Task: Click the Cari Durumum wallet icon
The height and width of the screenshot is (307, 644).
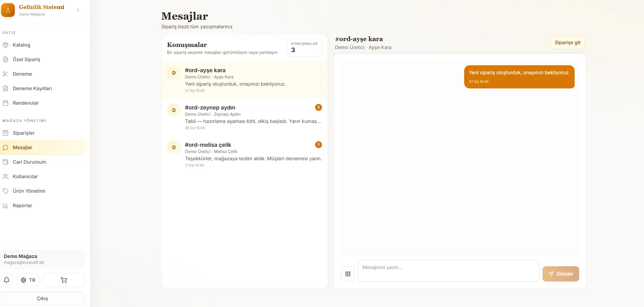Action: pyautogui.click(x=6, y=162)
